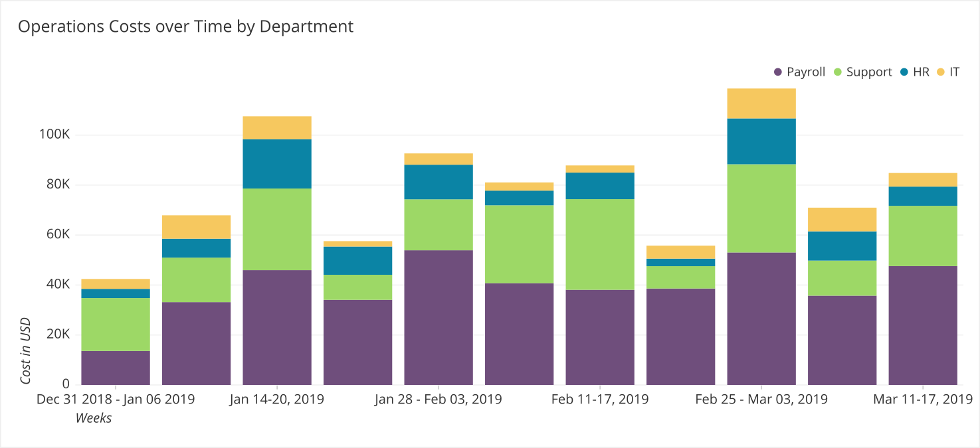The image size is (980, 448).
Task: Click the 'Dec 31 2018 - Jan 06 2019' week label
Action: click(x=116, y=399)
